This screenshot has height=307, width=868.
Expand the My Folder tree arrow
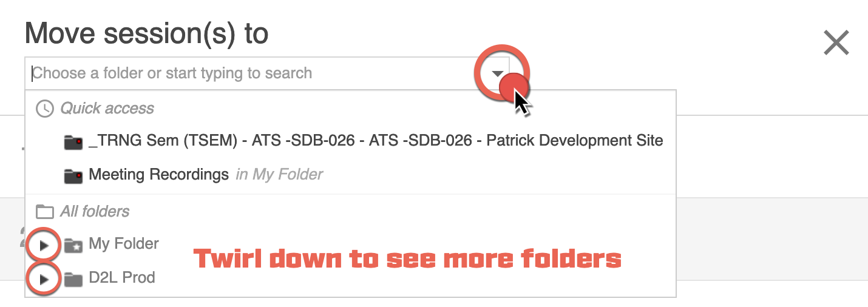pos(44,246)
